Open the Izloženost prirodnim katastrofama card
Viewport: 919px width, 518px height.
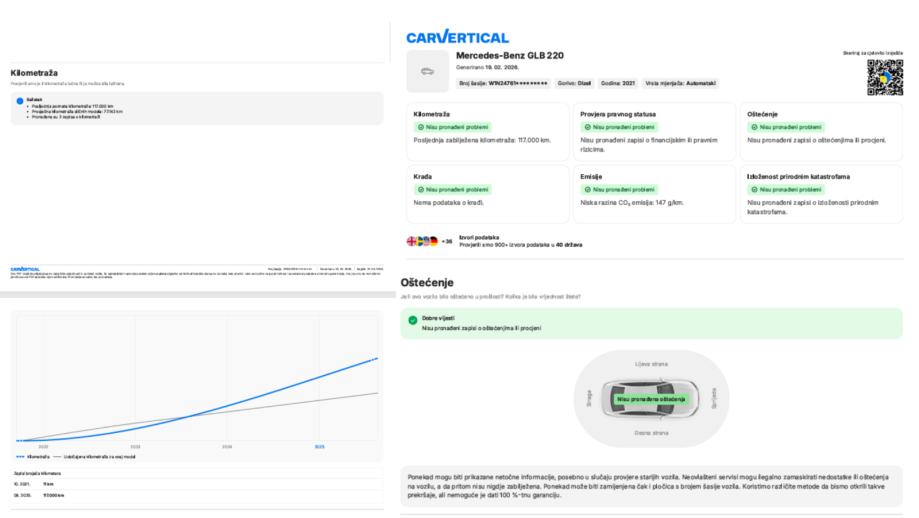823,194
